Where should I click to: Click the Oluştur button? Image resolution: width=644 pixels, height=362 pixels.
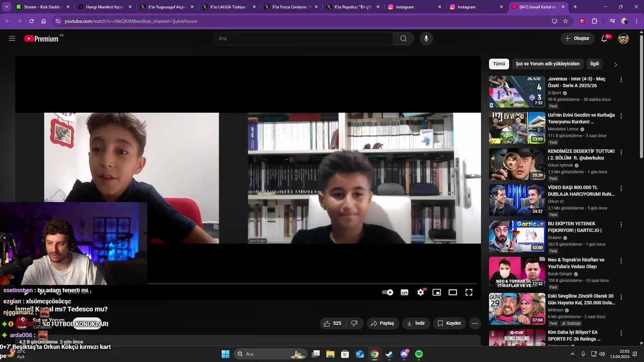[x=577, y=38]
